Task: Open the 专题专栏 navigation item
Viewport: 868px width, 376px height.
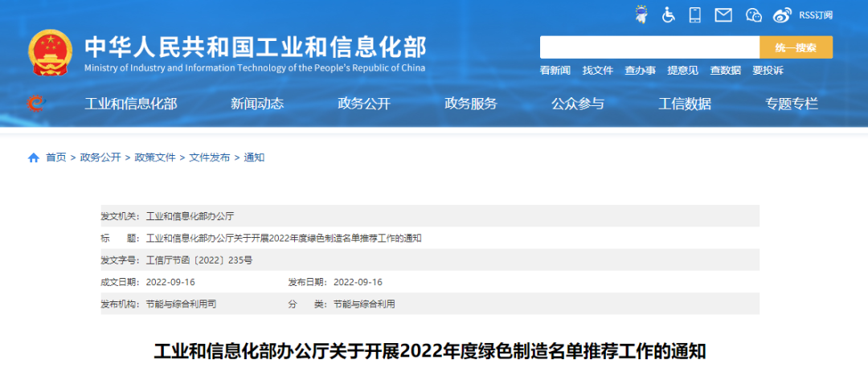Action: pos(792,103)
